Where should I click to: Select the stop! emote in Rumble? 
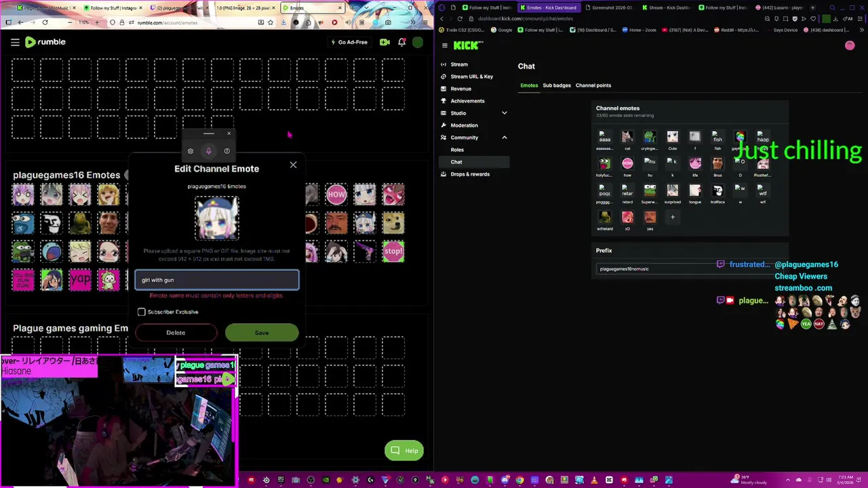click(393, 251)
